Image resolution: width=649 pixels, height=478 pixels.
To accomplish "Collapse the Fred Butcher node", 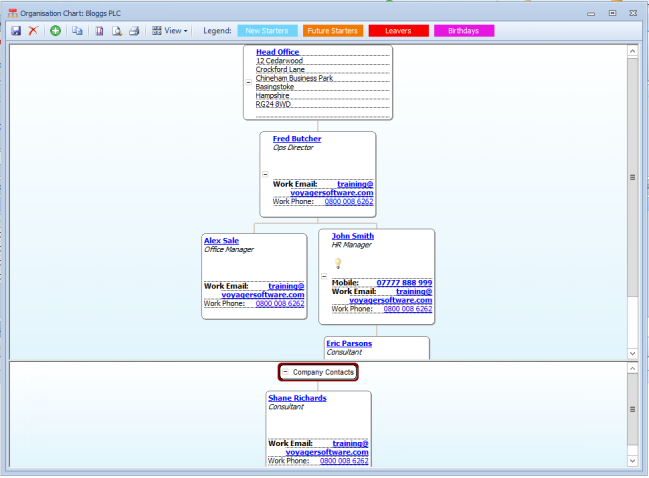I will [265, 173].
